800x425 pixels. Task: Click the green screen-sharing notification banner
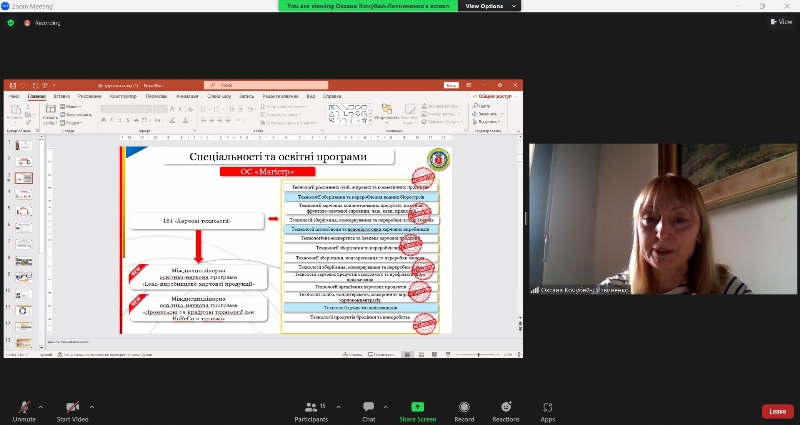pos(368,6)
